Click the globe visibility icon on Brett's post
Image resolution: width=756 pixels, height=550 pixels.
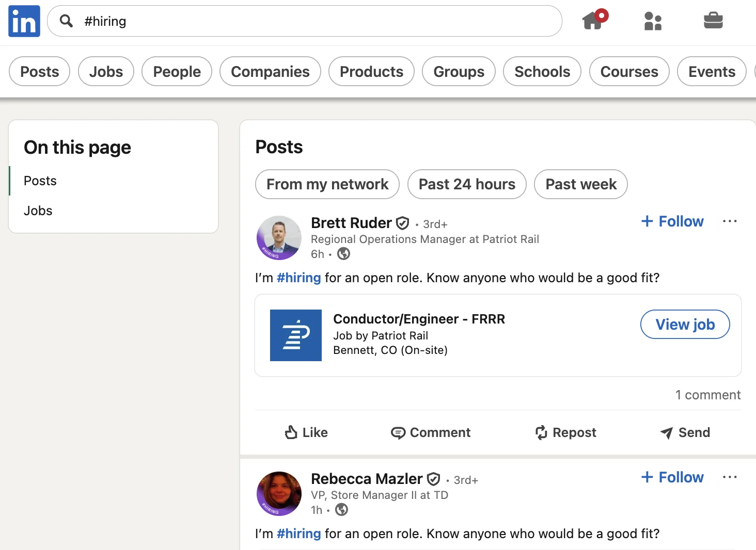[x=343, y=253]
